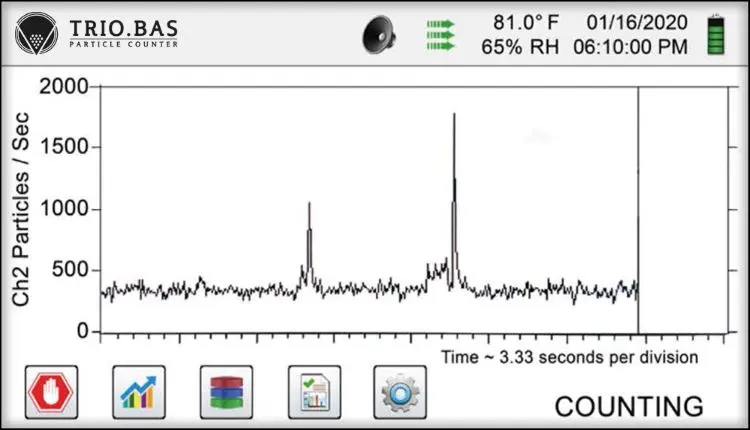Open the stacked database disks icon
The image size is (750, 430).
(226, 392)
